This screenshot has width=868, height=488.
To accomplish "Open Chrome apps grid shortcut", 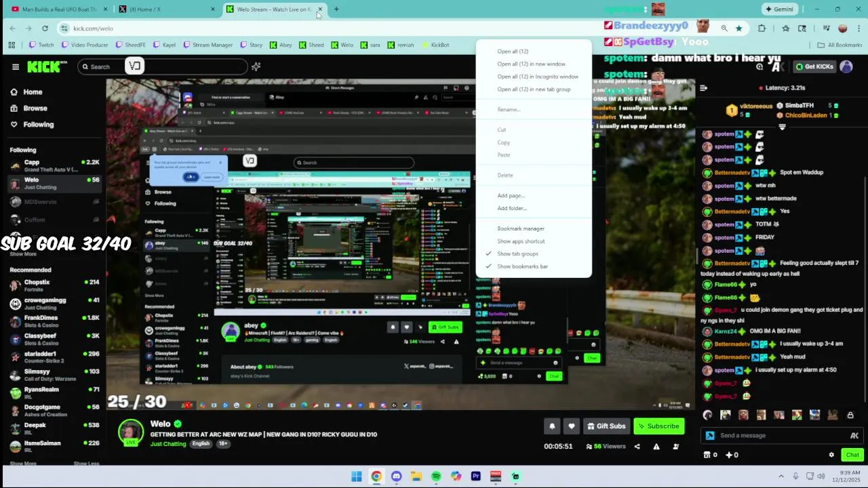I will (x=12, y=45).
